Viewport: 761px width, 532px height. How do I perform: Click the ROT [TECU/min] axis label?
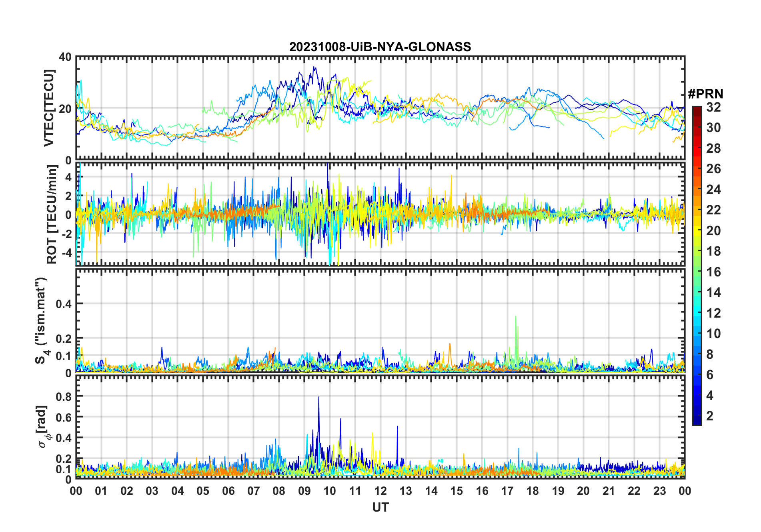click(52, 214)
